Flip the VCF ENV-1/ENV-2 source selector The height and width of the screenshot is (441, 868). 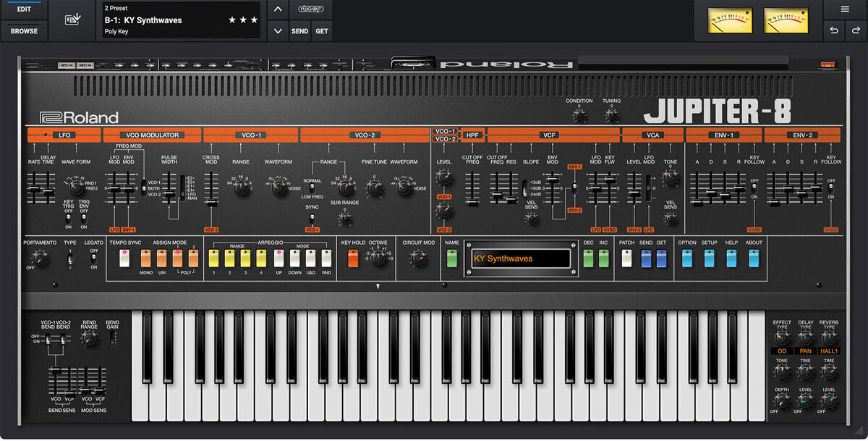coord(575,188)
